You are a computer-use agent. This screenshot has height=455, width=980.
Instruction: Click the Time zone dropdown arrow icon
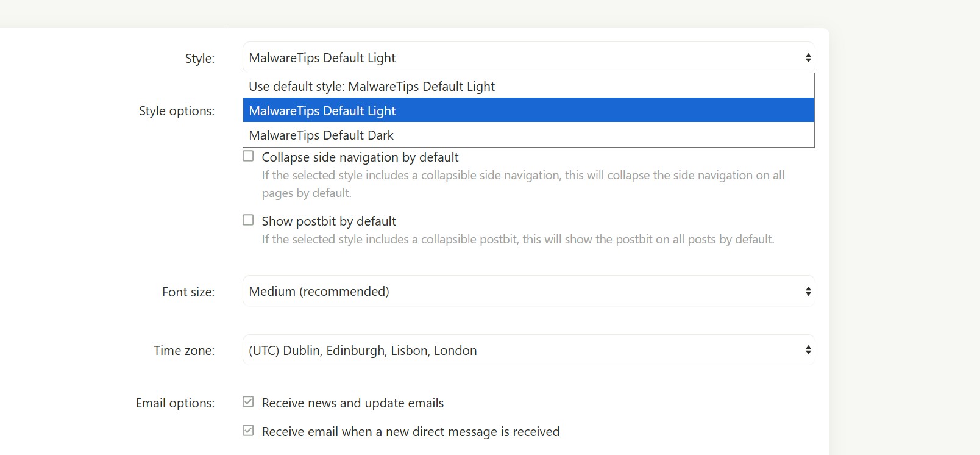808,350
